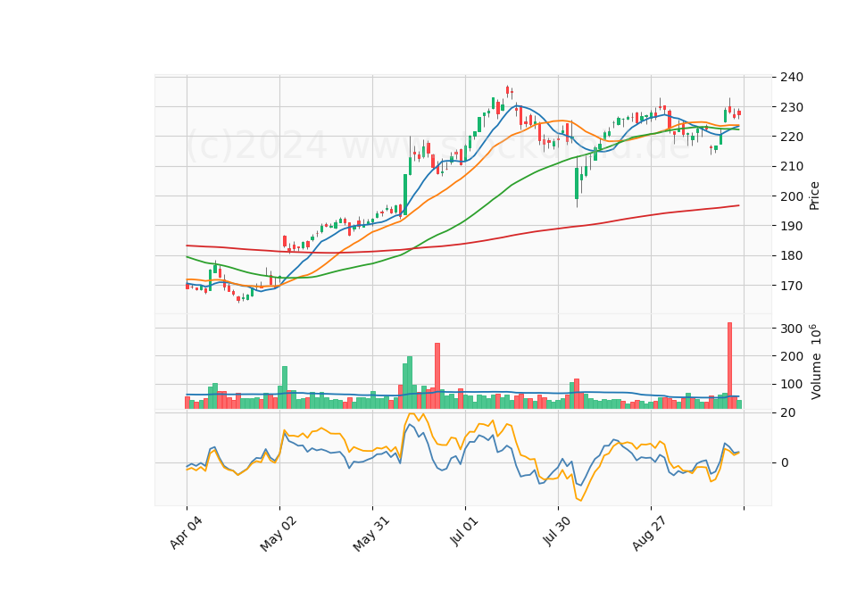Image resolution: width=857 pixels, height=616 pixels.
Task: Click the 200 volume axis value
Action: 792,356
